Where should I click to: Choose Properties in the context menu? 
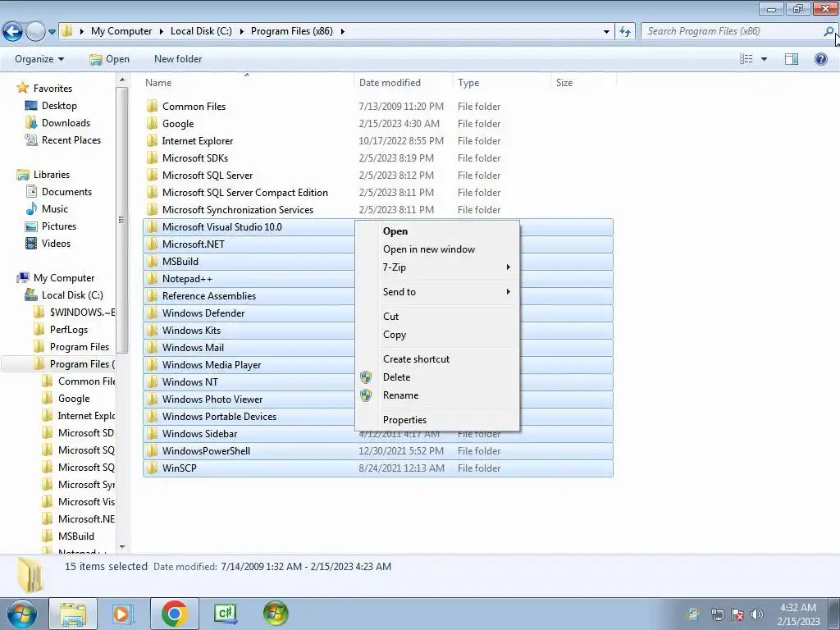click(437, 420)
